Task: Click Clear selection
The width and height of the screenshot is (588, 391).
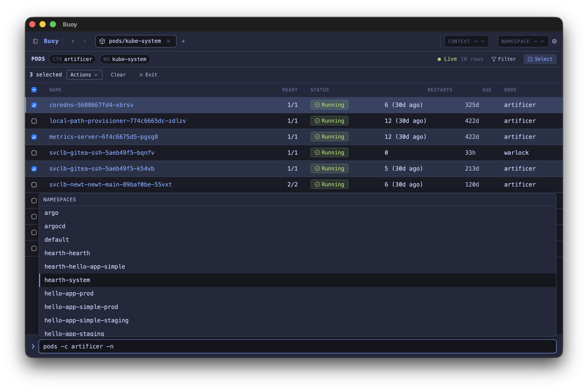Action: click(118, 75)
